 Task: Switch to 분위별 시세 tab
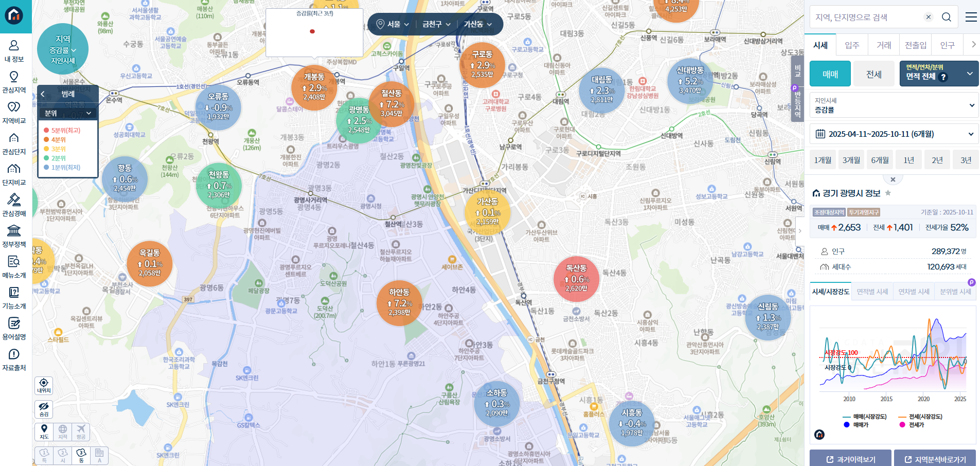(x=956, y=292)
